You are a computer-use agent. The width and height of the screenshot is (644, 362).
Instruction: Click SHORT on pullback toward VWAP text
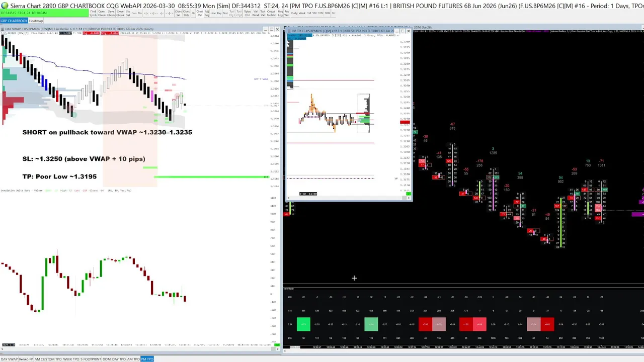[x=107, y=132]
